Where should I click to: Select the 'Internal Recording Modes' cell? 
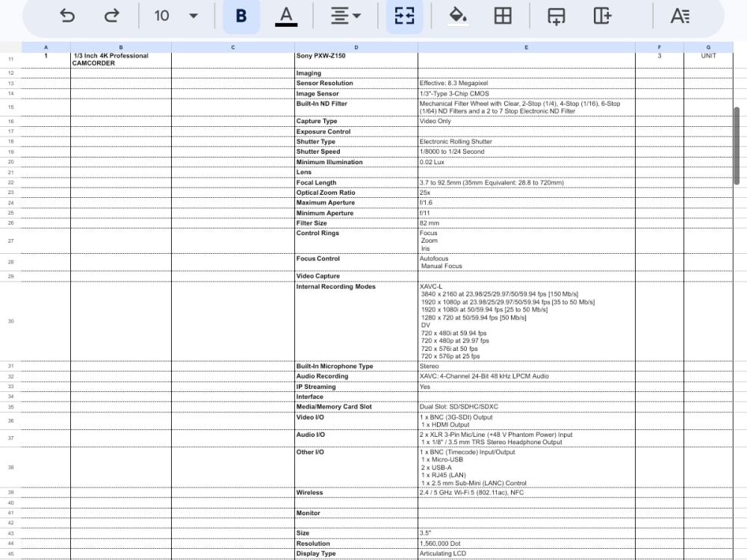pyautogui.click(x=356, y=321)
